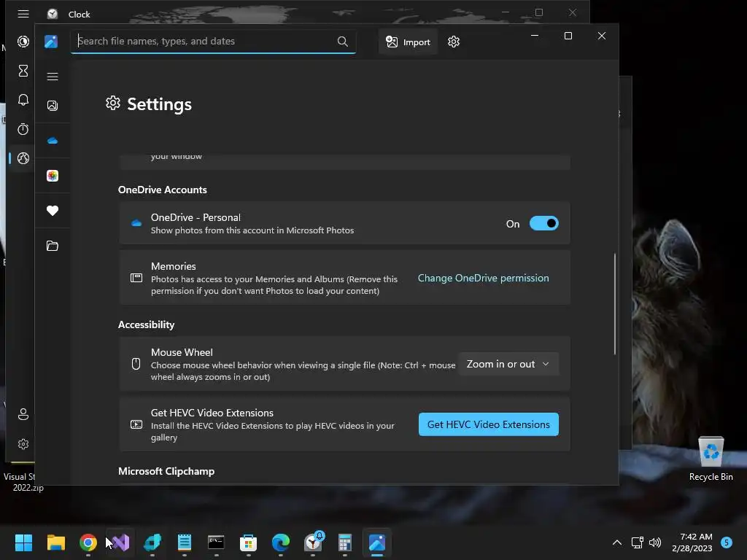
Task: Click Get HEVC Video Extensions button
Action: click(488, 424)
